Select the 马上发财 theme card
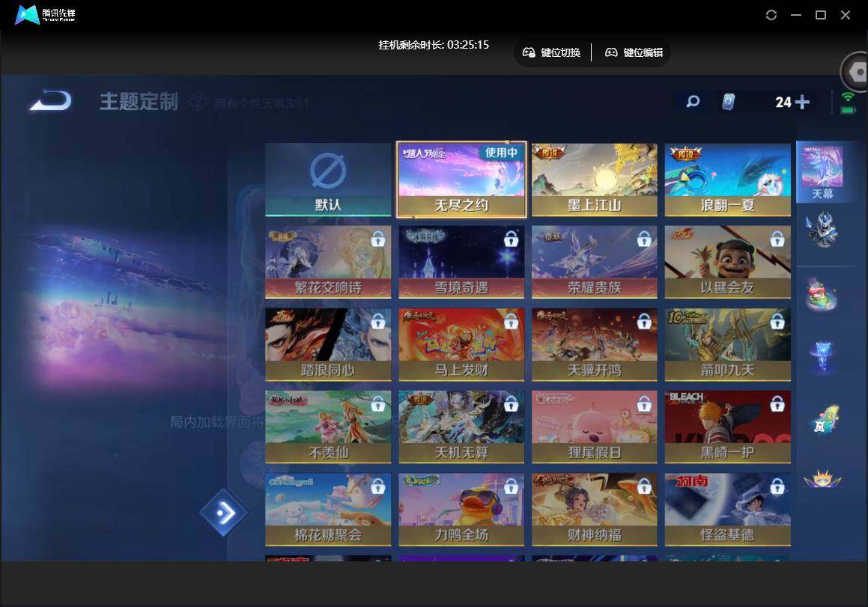 (461, 345)
